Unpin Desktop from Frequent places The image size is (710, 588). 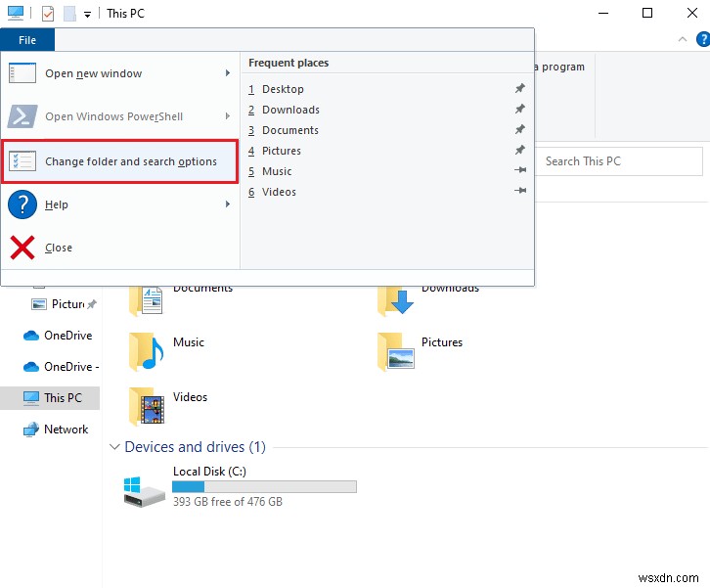520,88
